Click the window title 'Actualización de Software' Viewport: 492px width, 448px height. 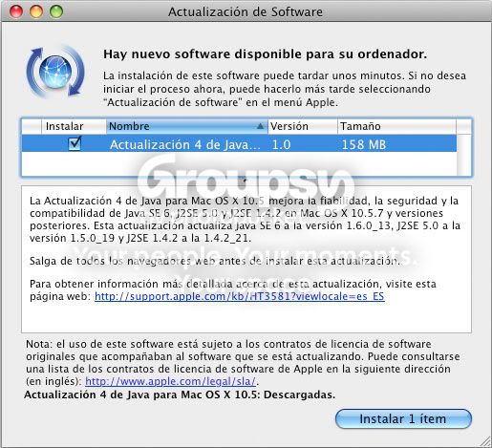246,12
